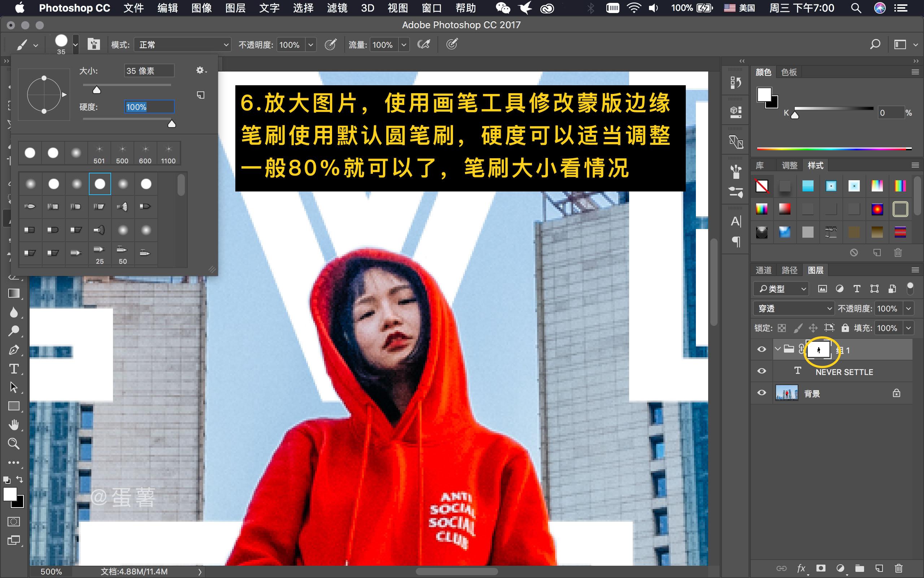
Task: Lock transparent pixels
Action: tap(782, 328)
